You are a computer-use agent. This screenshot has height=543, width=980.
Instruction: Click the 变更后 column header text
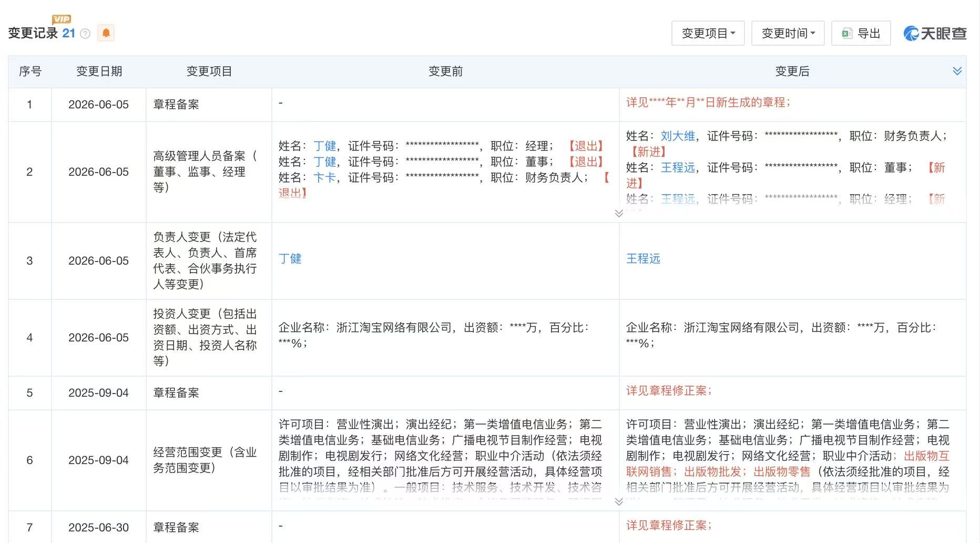point(792,71)
